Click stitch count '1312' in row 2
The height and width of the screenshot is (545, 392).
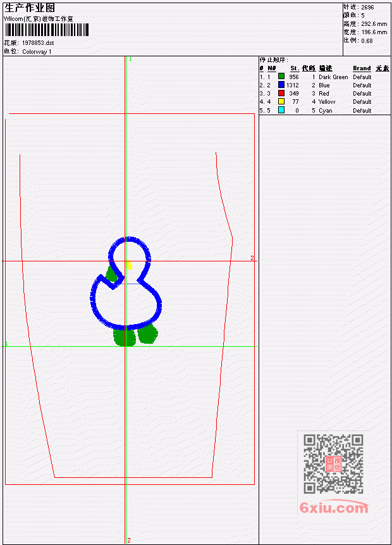[x=292, y=85]
